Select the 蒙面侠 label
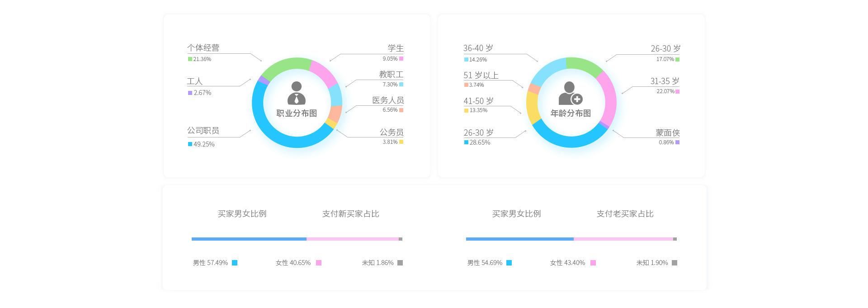The height and width of the screenshot is (308, 868). [668, 133]
